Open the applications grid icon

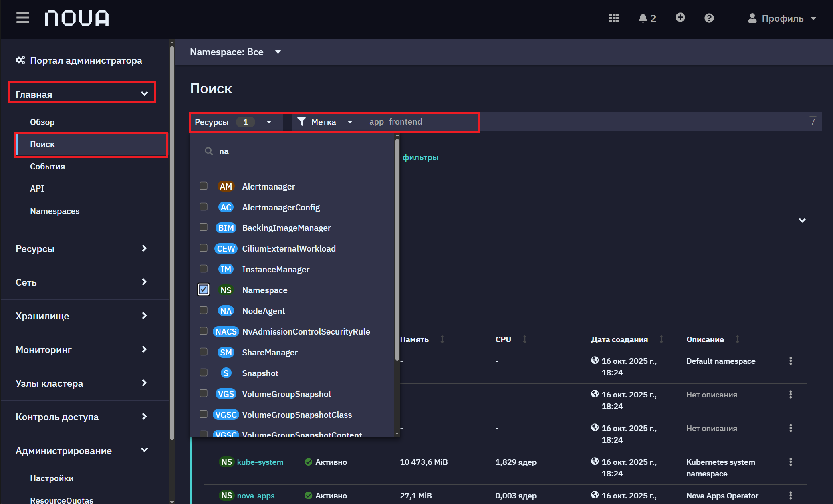[614, 18]
